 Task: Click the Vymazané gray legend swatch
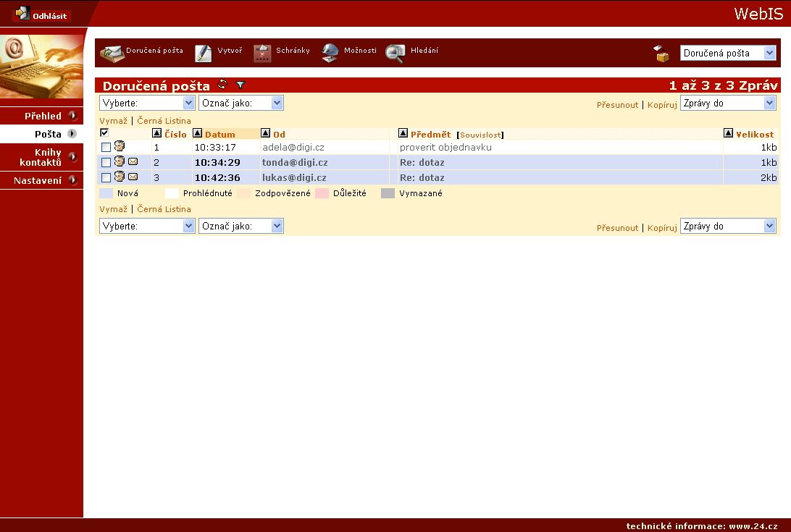pos(388,193)
